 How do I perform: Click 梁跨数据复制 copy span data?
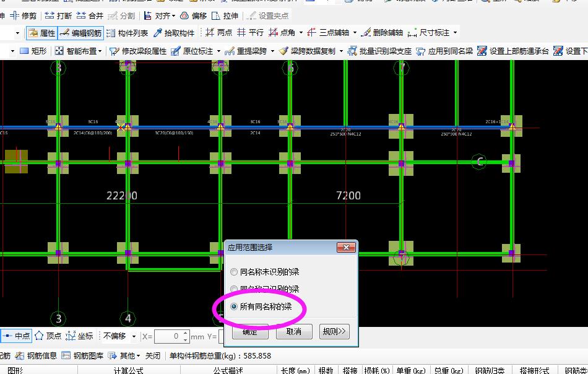pos(308,51)
